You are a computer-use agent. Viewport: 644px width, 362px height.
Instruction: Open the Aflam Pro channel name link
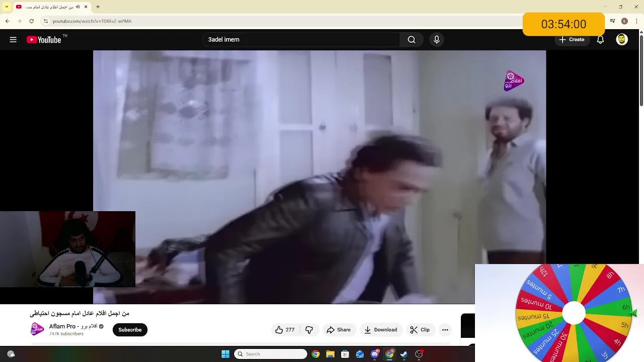coord(73,326)
